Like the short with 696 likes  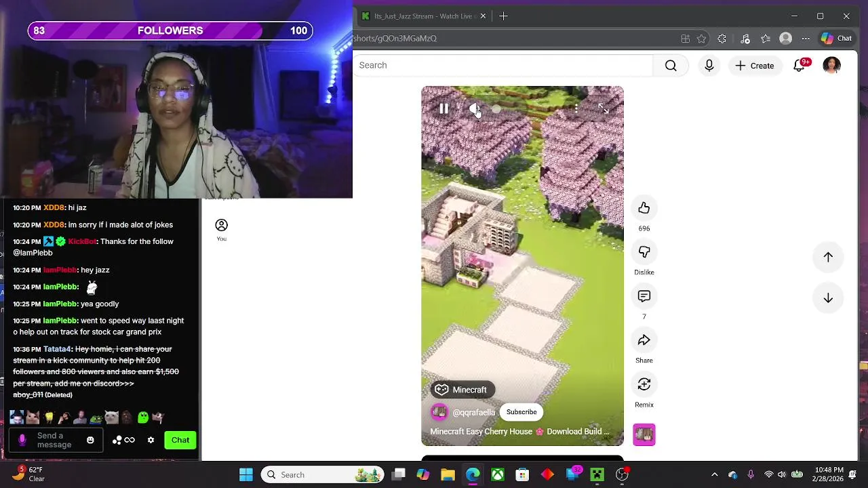(x=644, y=208)
